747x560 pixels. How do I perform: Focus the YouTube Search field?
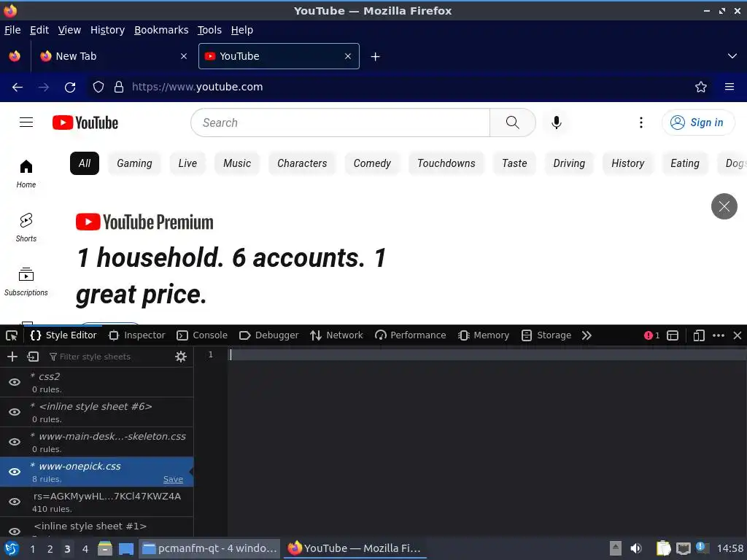[x=340, y=122]
